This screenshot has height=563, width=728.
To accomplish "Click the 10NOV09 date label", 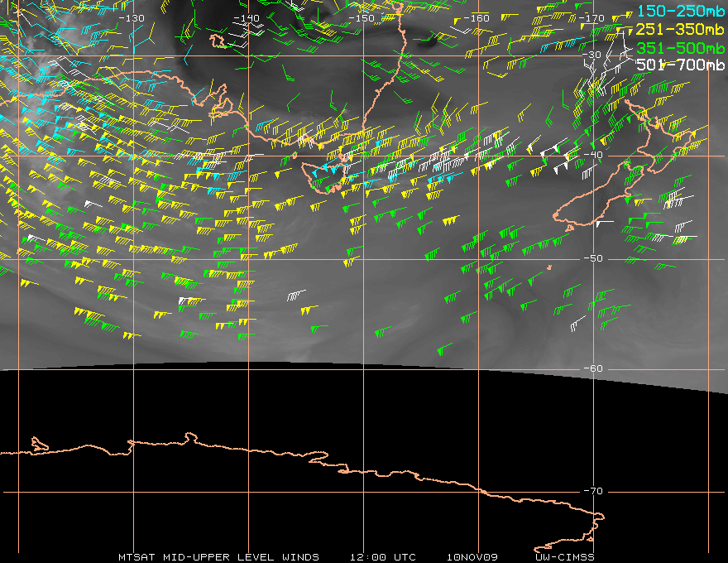I will [x=472, y=557].
